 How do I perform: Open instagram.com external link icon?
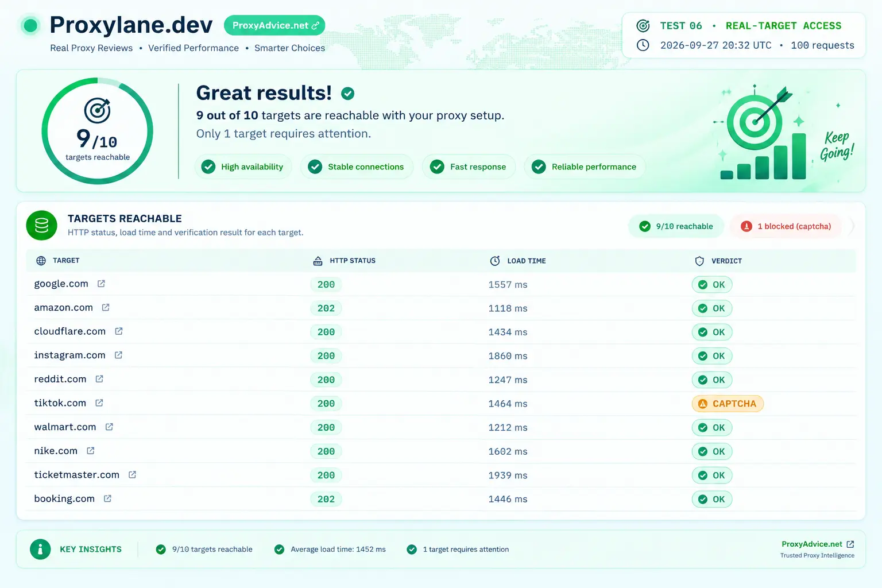(118, 355)
